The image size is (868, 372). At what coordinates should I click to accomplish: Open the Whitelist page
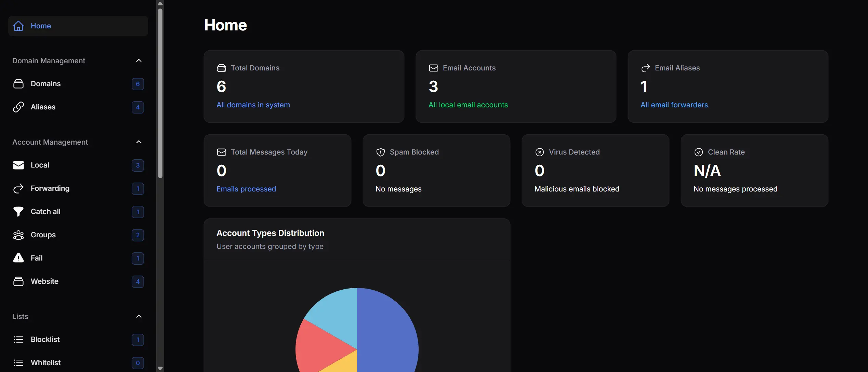click(x=78, y=363)
